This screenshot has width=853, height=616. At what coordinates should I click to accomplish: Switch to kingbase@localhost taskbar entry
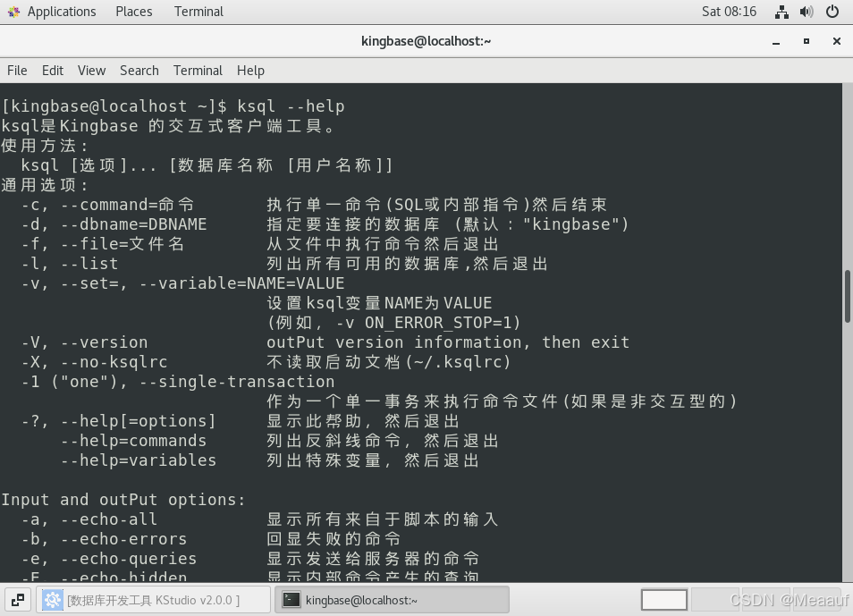click(x=392, y=600)
